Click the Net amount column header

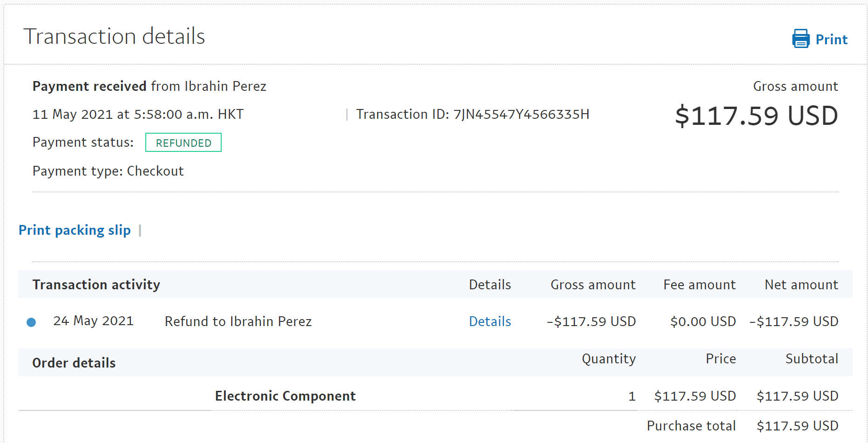coord(801,285)
